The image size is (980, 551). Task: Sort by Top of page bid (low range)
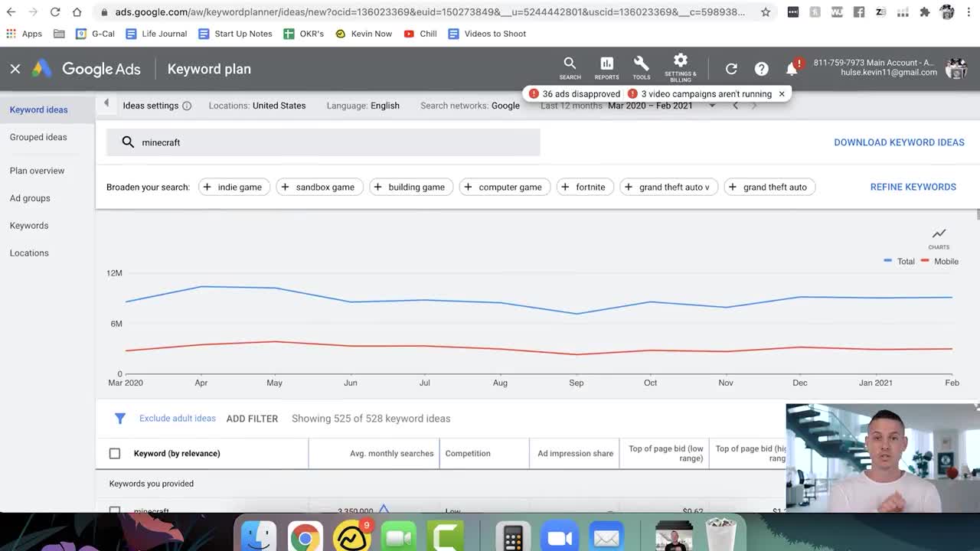click(665, 453)
